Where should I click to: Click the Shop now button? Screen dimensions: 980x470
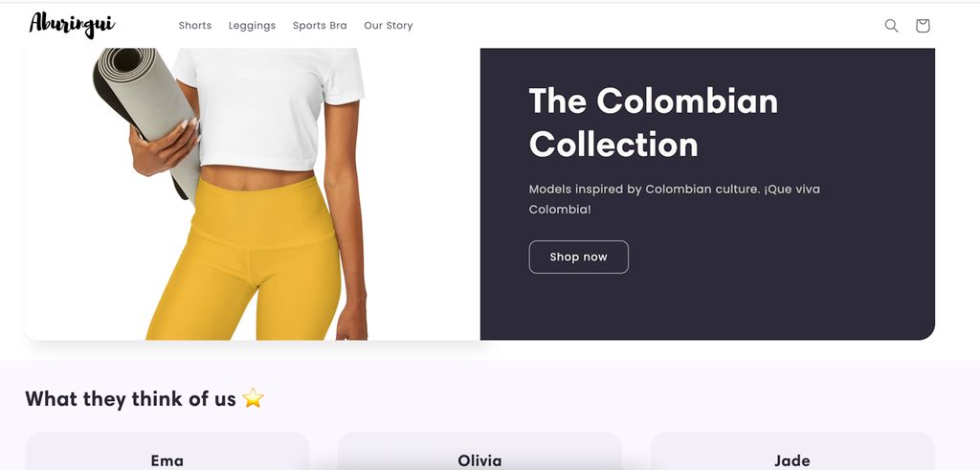tap(579, 257)
